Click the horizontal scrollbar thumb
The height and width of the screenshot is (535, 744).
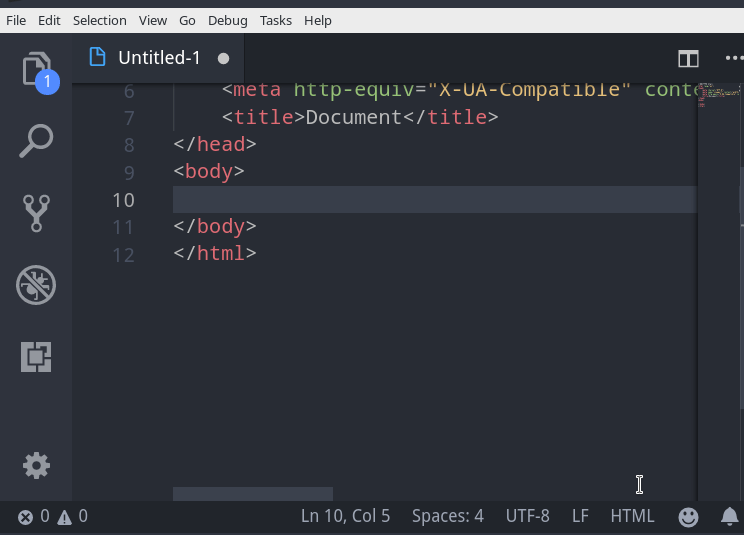click(253, 494)
